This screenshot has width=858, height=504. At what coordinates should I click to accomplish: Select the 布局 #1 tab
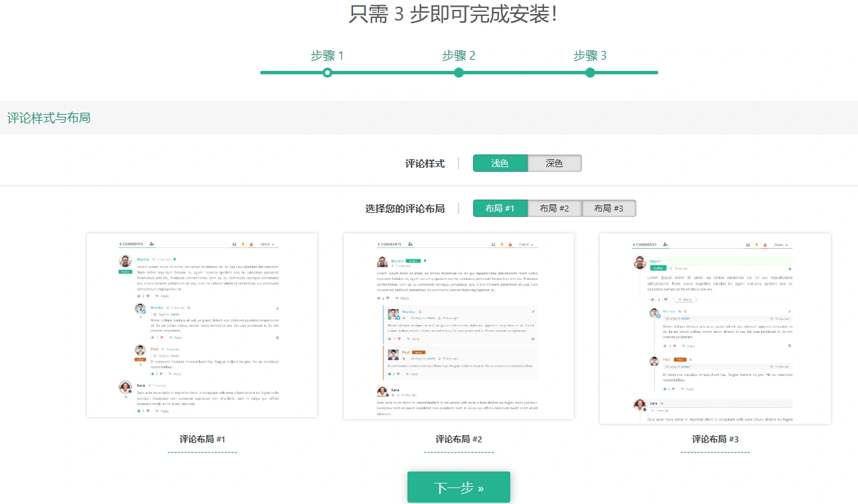[500, 208]
